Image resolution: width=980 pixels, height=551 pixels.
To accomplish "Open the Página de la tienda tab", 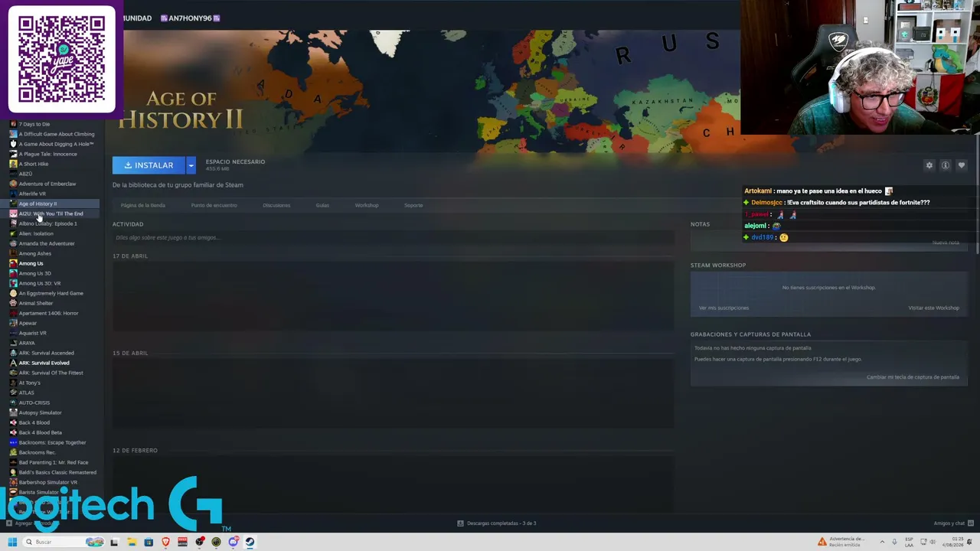I will coord(143,205).
